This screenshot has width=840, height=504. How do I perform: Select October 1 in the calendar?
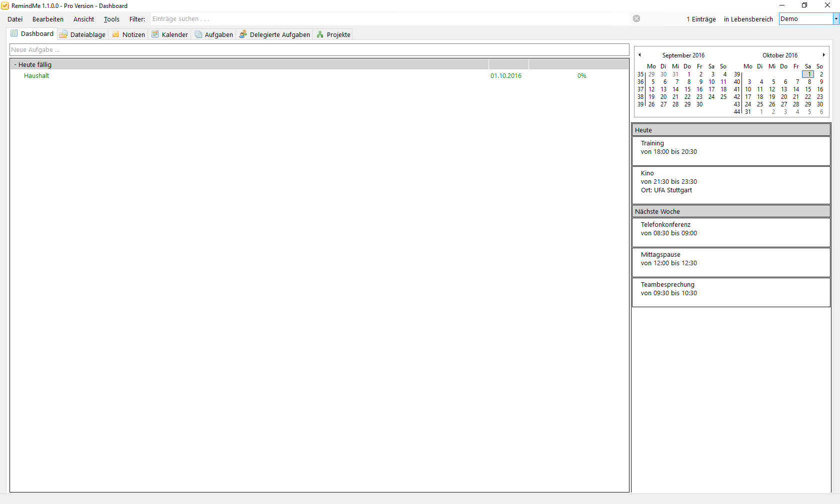point(808,74)
